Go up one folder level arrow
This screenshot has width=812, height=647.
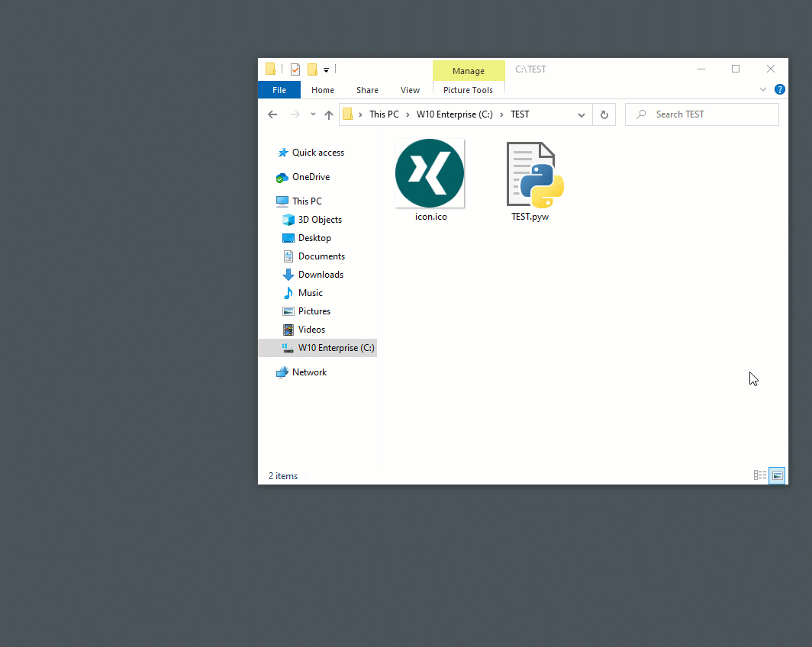point(329,114)
